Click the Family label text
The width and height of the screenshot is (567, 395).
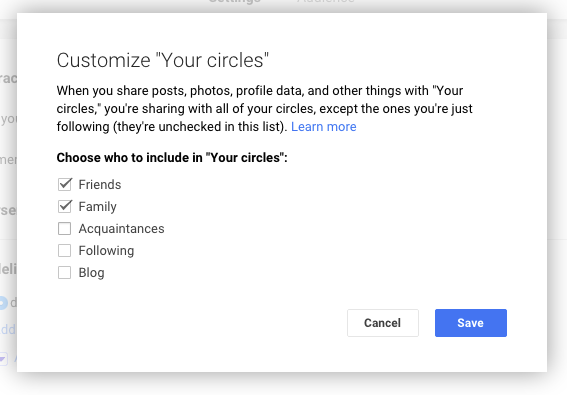pyautogui.click(x=98, y=207)
